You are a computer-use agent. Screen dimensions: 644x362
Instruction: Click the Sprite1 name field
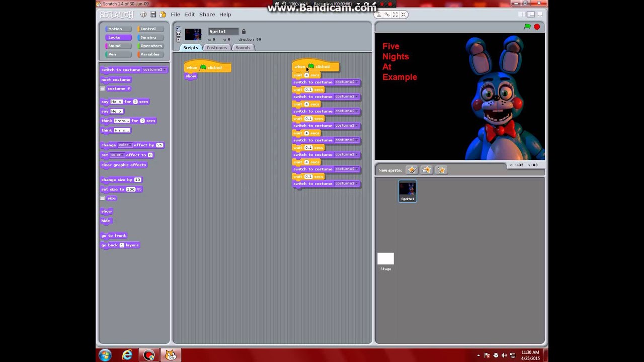(223, 31)
